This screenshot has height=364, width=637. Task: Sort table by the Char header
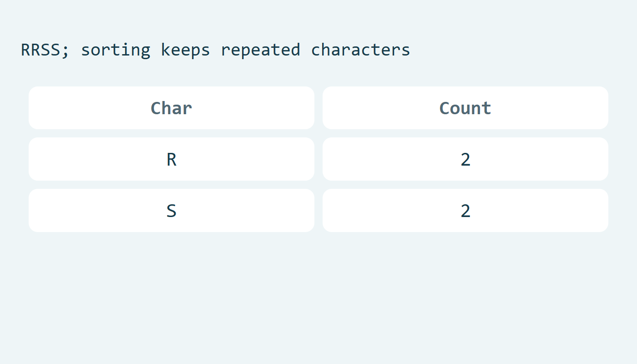(x=172, y=108)
